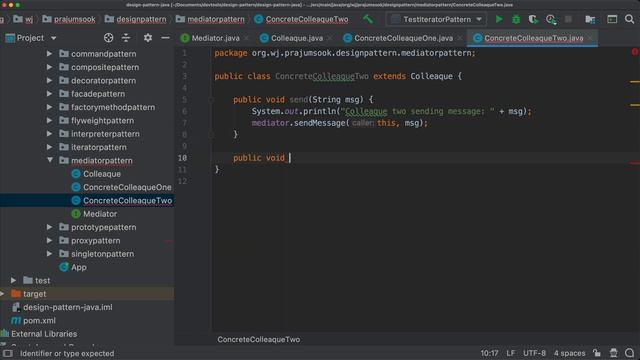Expand the interpreterpattern folder
The height and width of the screenshot is (360, 640).
(49, 133)
